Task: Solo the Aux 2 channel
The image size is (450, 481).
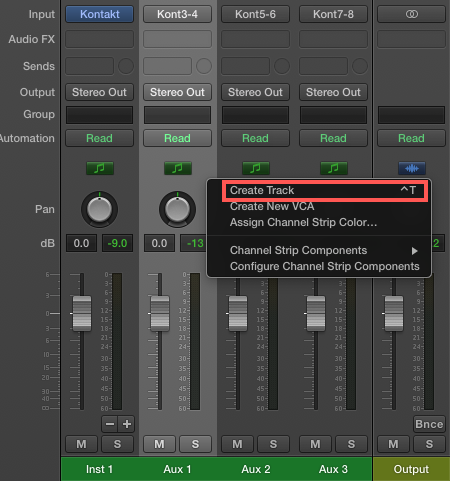Action: (273, 444)
